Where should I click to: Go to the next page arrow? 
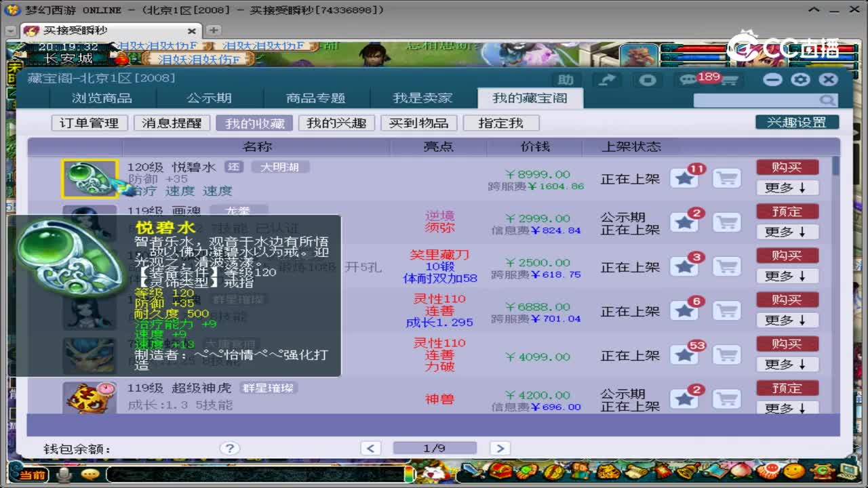click(500, 448)
